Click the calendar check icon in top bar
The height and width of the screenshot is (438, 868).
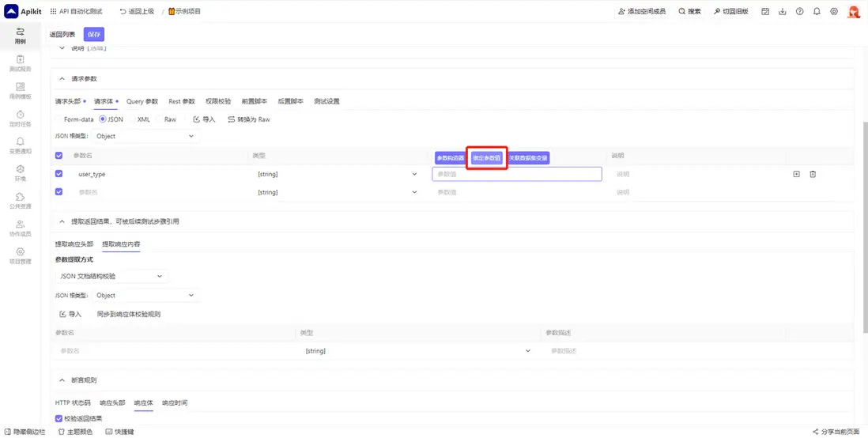point(765,11)
